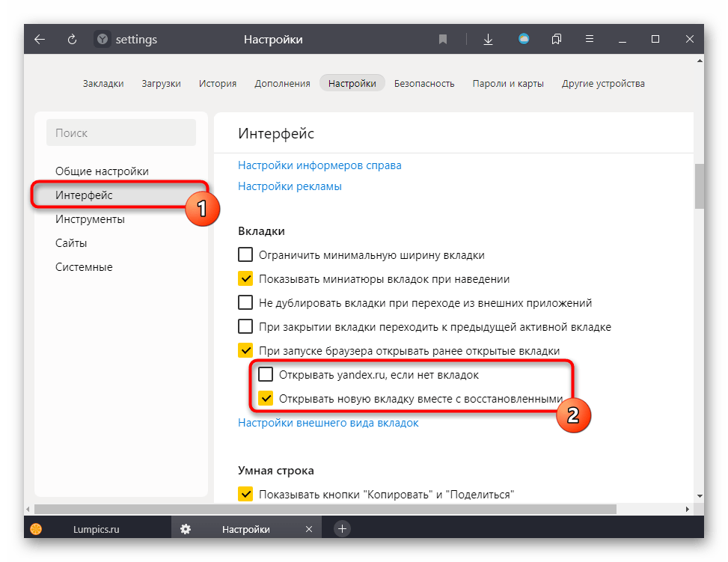Screen dimensions: 728x562
Task: Click the weather cloud icon in toolbar
Action: 524,39
